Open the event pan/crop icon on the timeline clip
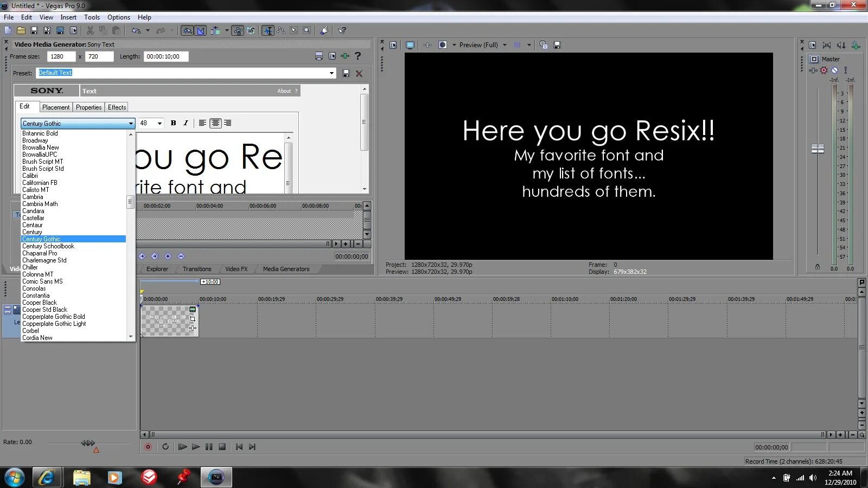Image resolution: width=868 pixels, height=488 pixels. [193, 319]
